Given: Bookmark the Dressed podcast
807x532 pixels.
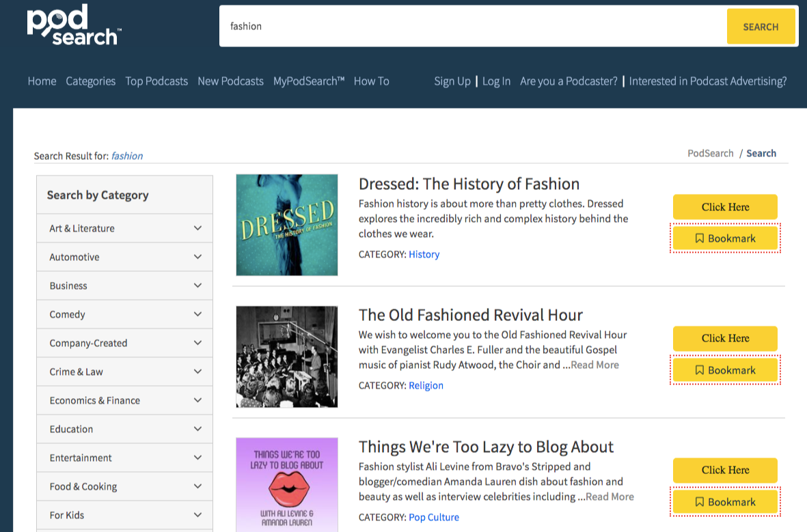Looking at the screenshot, I should 725,238.
